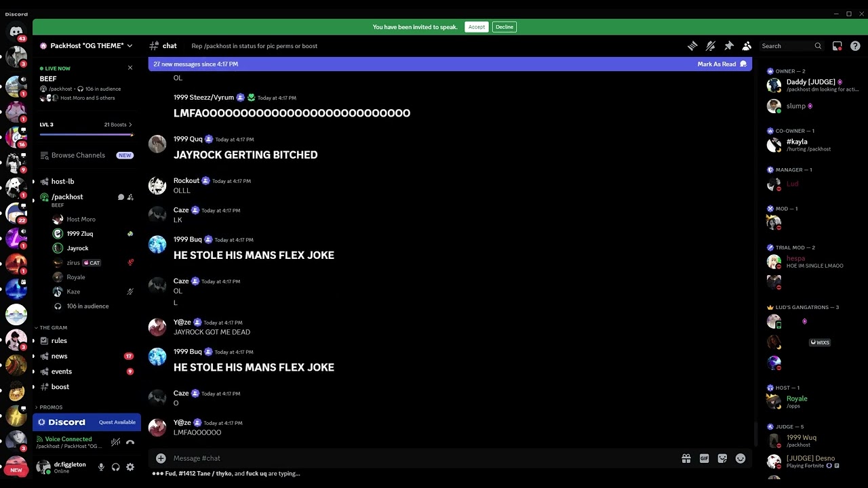Click 1999 Steezz/Vyrum username in chat
Screen dimensions: 868x488
203,98
